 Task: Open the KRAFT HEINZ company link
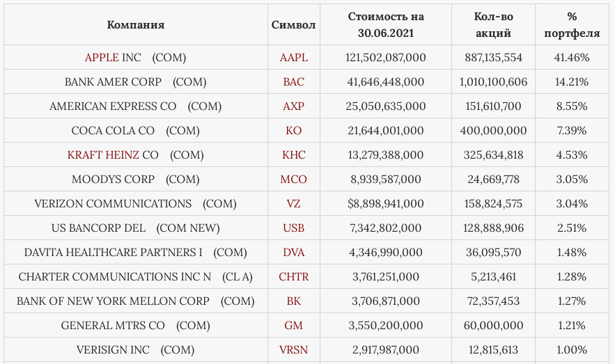(103, 155)
